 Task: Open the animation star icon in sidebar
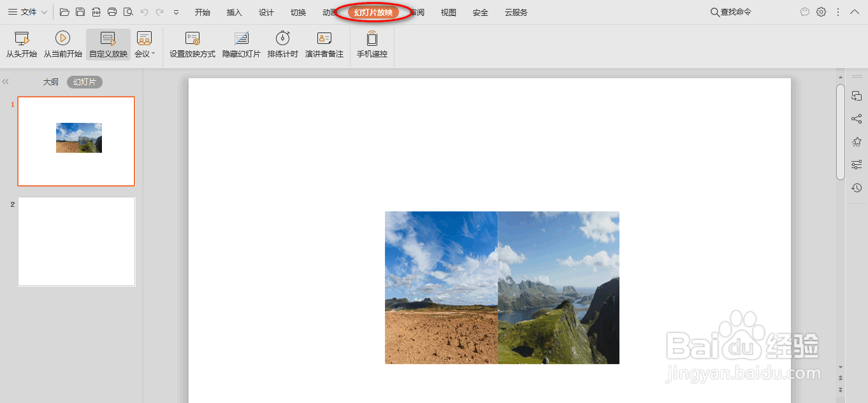857,142
